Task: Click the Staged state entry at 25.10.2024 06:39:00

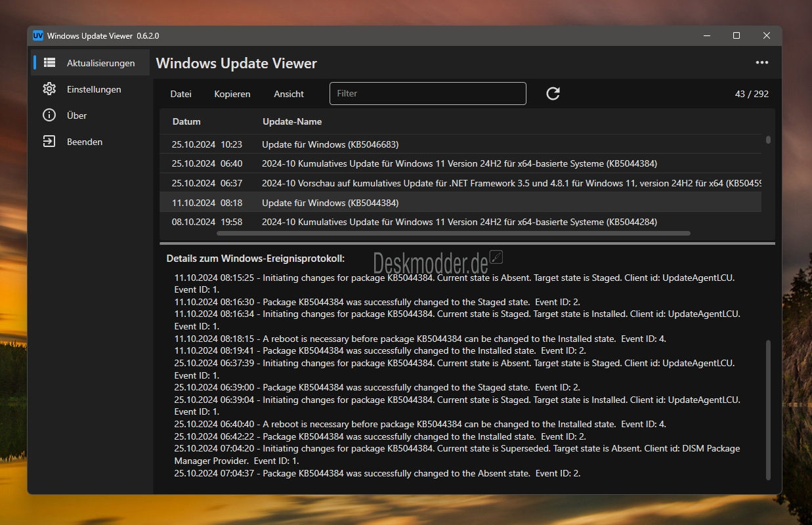Action: 377,387
